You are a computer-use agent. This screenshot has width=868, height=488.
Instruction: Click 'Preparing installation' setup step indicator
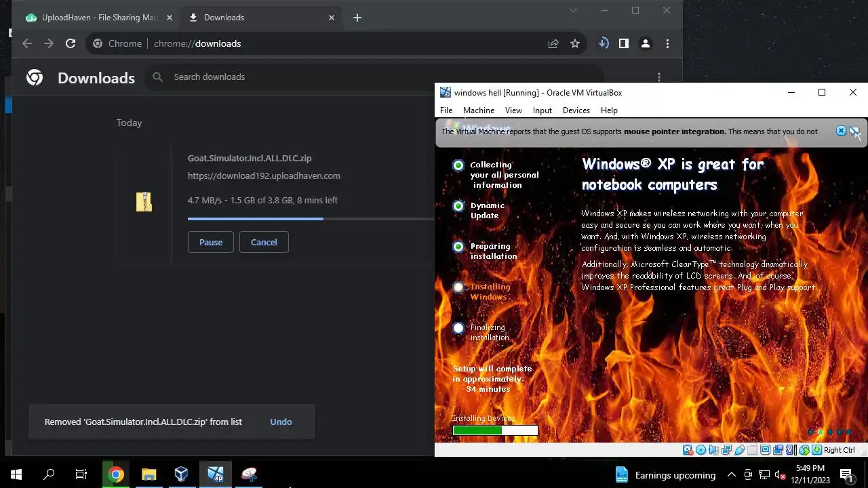(458, 247)
